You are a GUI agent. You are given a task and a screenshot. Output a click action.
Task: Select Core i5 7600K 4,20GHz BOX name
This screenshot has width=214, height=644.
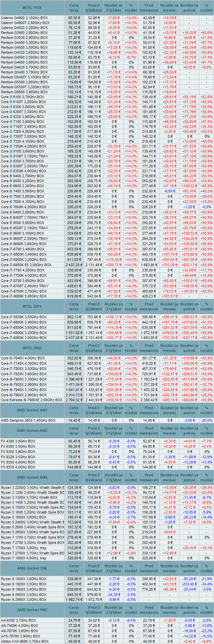pyautogui.click(x=24, y=207)
